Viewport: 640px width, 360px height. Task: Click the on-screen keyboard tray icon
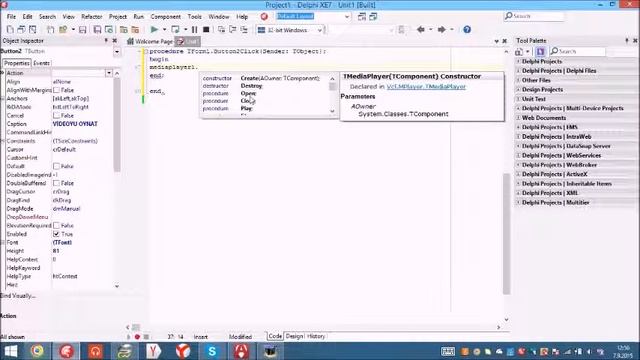click(448, 351)
